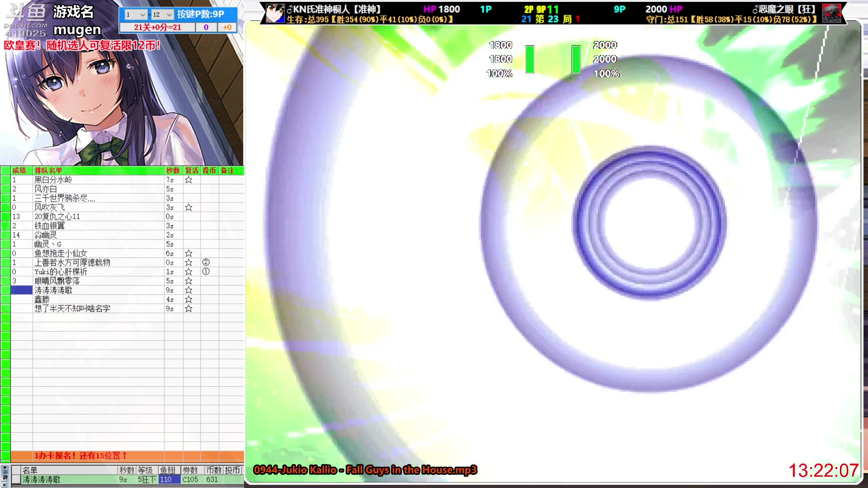Click 5狂下 level cell in bottom table
The image size is (868, 488).
click(x=147, y=480)
